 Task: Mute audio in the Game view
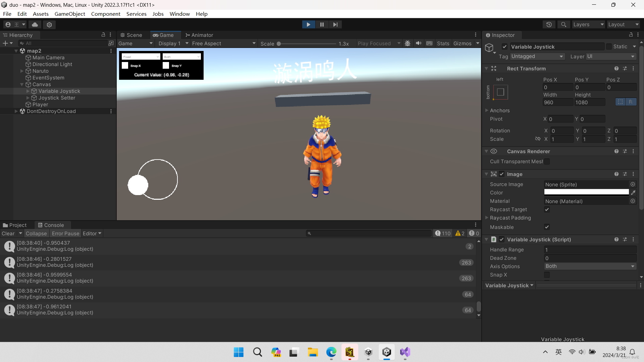418,43
